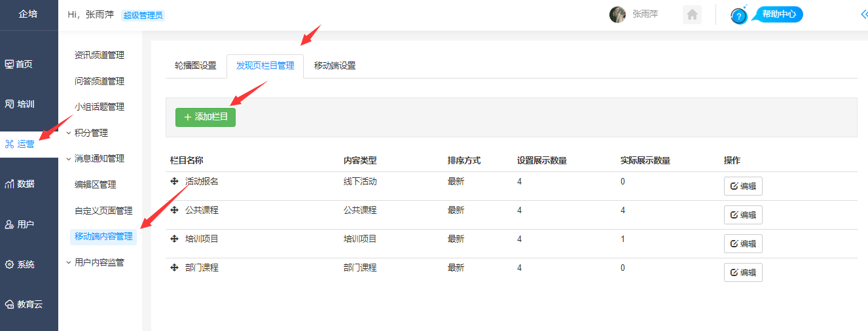868x331 pixels.
Task: Click the question mark help icon
Action: (x=739, y=16)
